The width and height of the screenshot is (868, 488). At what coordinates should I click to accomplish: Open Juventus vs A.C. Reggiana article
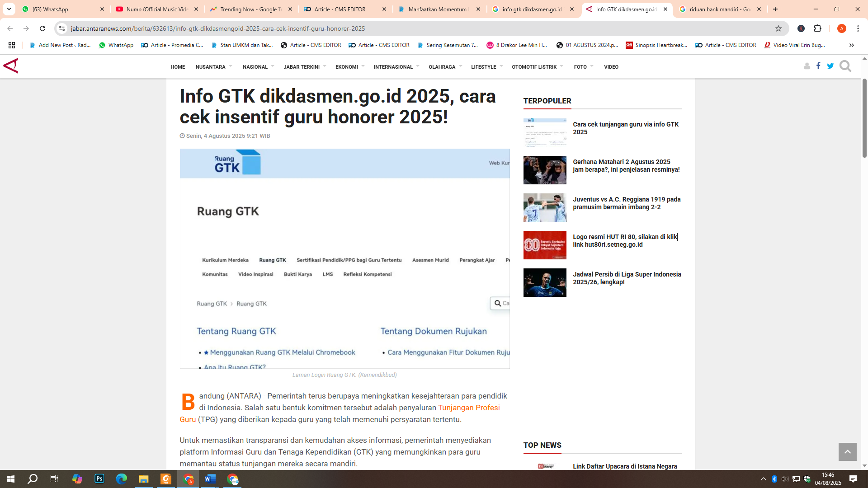tap(627, 203)
